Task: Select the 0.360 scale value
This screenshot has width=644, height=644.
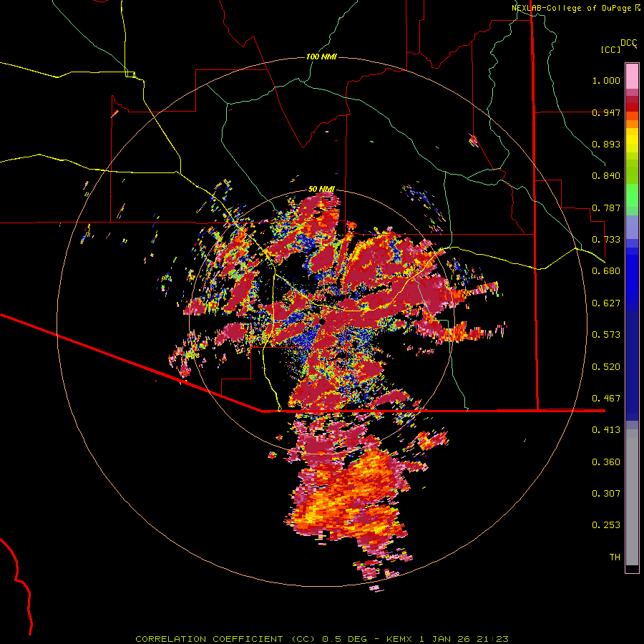Action: [x=606, y=462]
